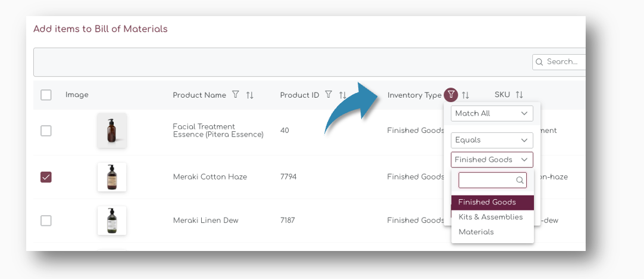Sort by Inventory Type column

point(465,95)
